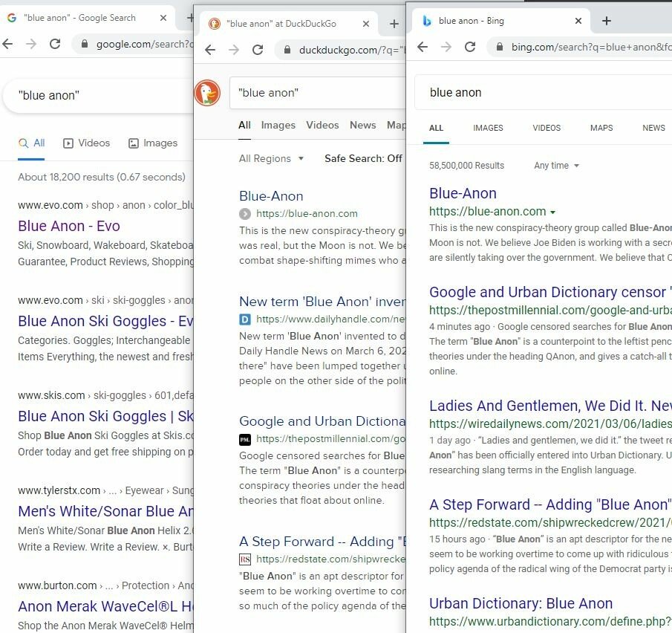The height and width of the screenshot is (633, 672).
Task: Switch to Videos tab in DuckDuckGo
Action: [x=322, y=126]
